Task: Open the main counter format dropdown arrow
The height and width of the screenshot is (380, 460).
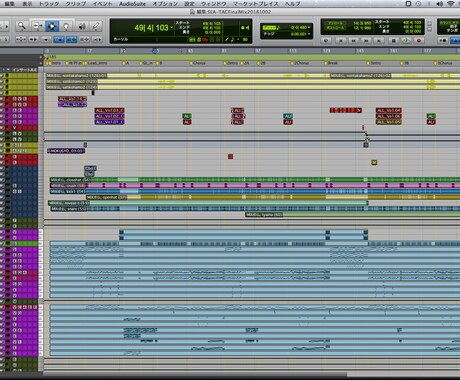Action: click(x=171, y=27)
